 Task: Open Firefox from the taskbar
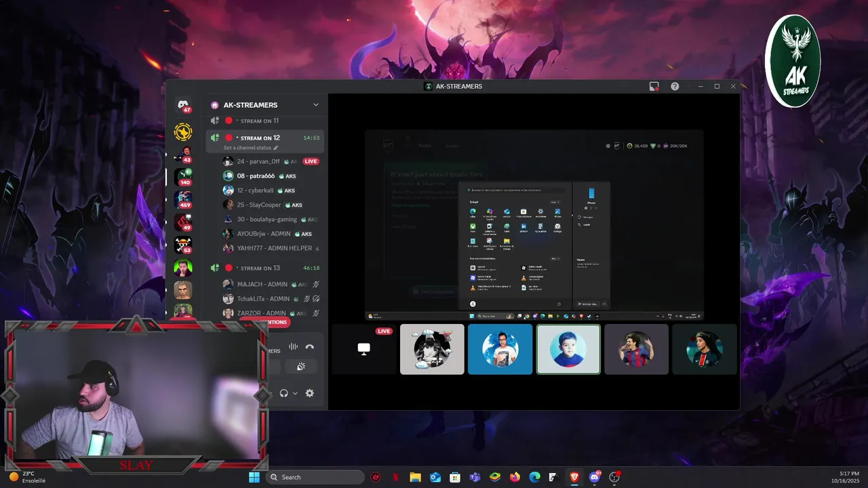click(515, 477)
